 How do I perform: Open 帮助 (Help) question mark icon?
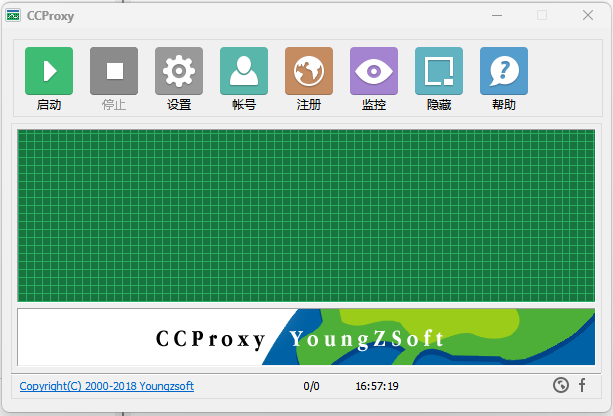pyautogui.click(x=504, y=72)
